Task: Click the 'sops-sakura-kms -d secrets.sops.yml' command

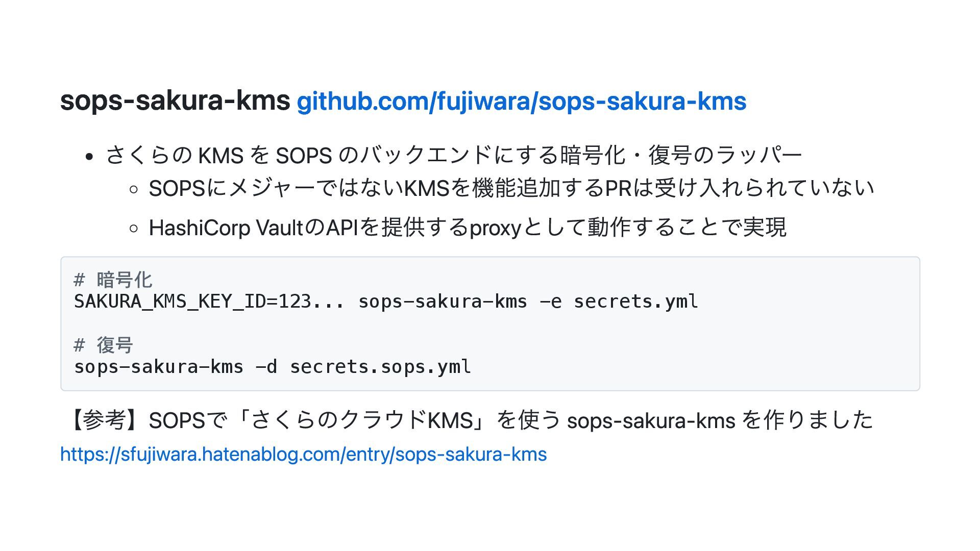Action: pos(273,367)
